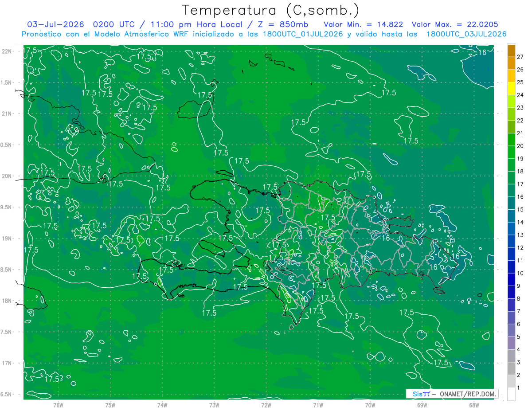This screenshot has width=532, height=411.
Task: Click the "21N" latitude label
Action: point(8,114)
